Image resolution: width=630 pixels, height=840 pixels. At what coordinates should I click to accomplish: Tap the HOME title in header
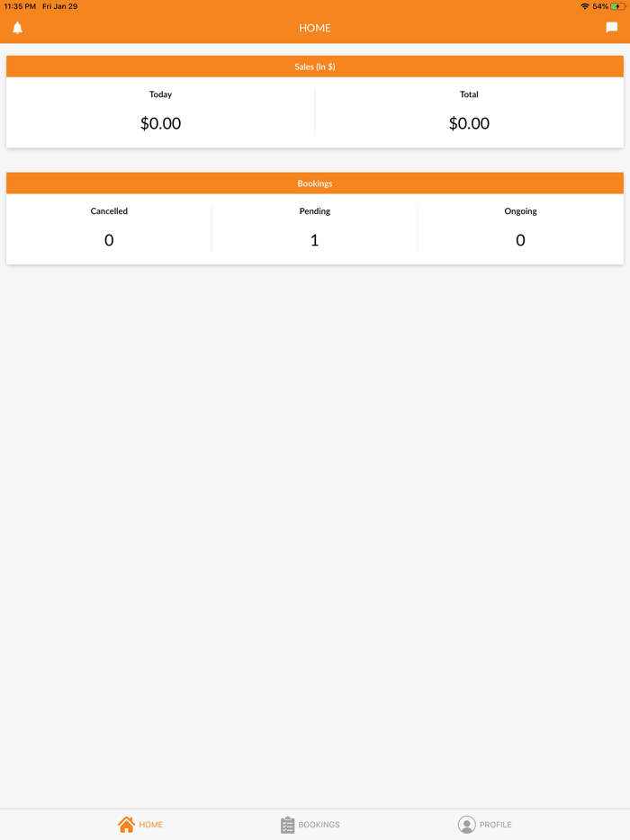315,28
